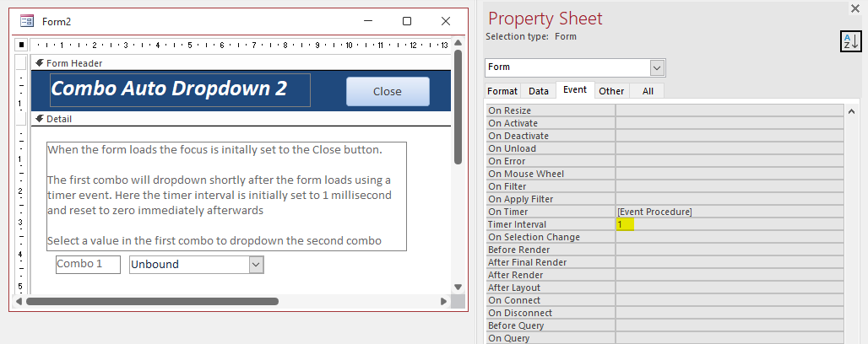Switch to the Other tab
The image size is (868, 344).
(x=611, y=91)
